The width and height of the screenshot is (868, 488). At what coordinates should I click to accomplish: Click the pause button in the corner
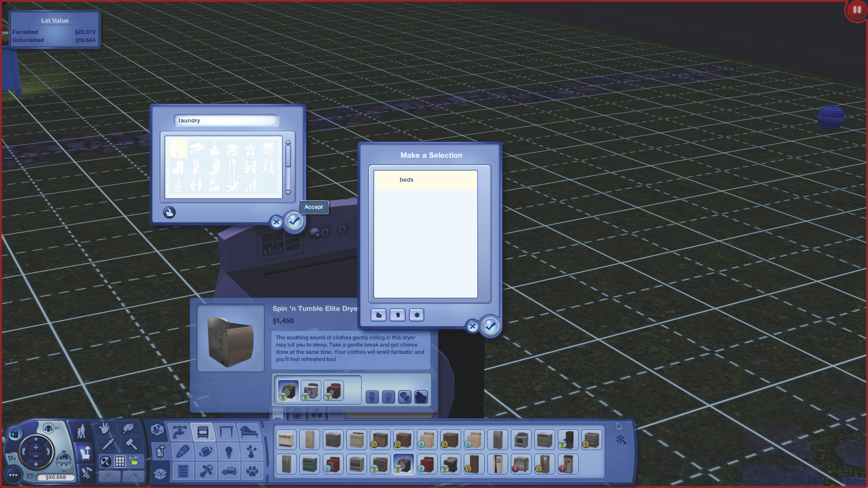(857, 10)
